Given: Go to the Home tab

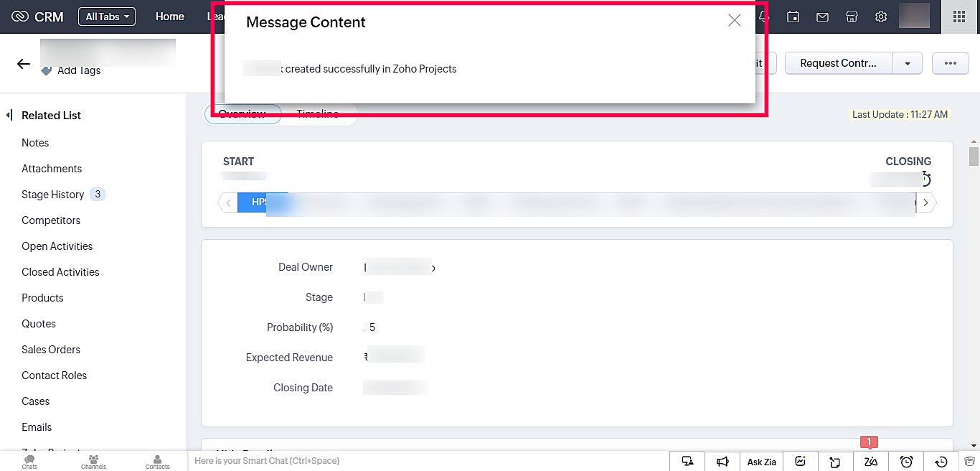Looking at the screenshot, I should click(170, 17).
